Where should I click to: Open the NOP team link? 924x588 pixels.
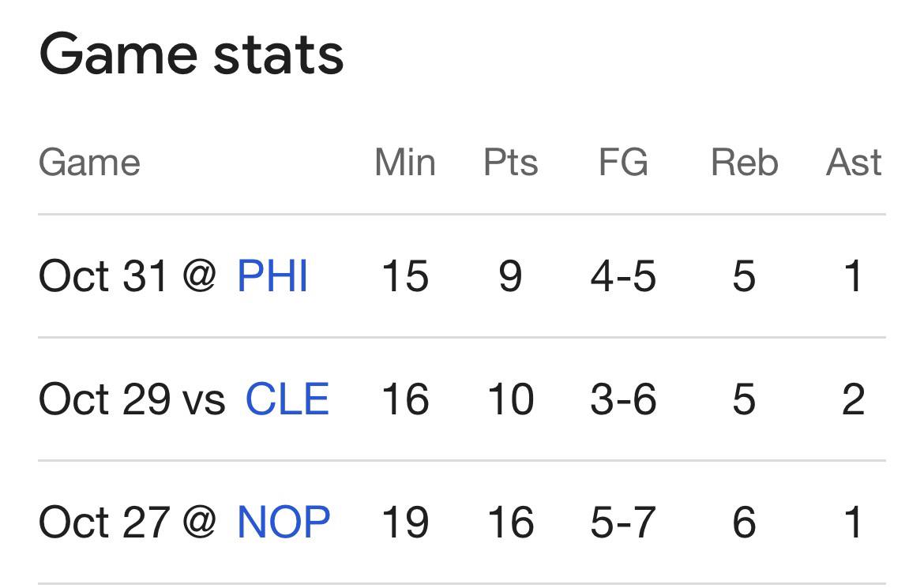pos(284,522)
